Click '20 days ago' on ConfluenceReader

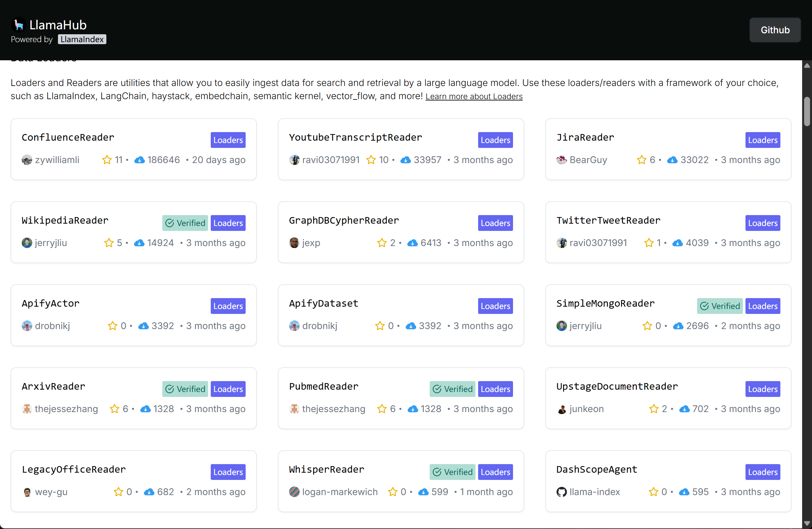click(x=219, y=160)
